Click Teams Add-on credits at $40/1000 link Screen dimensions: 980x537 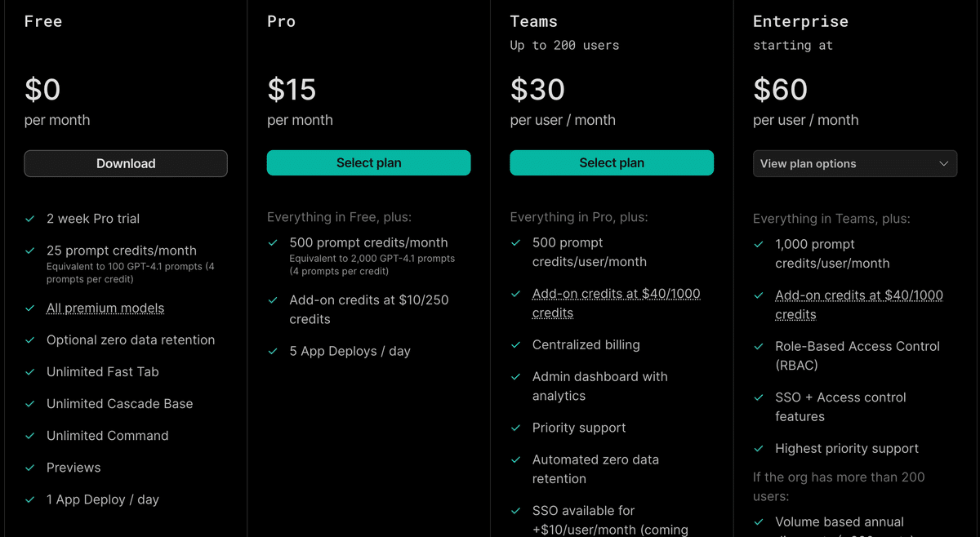click(x=616, y=303)
